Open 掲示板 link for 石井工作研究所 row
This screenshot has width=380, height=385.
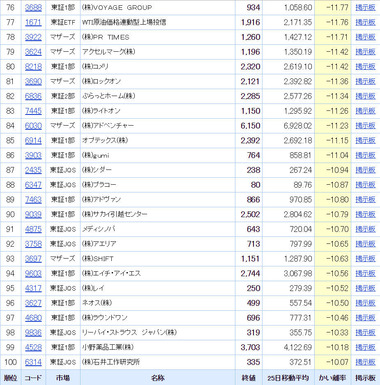point(365,362)
